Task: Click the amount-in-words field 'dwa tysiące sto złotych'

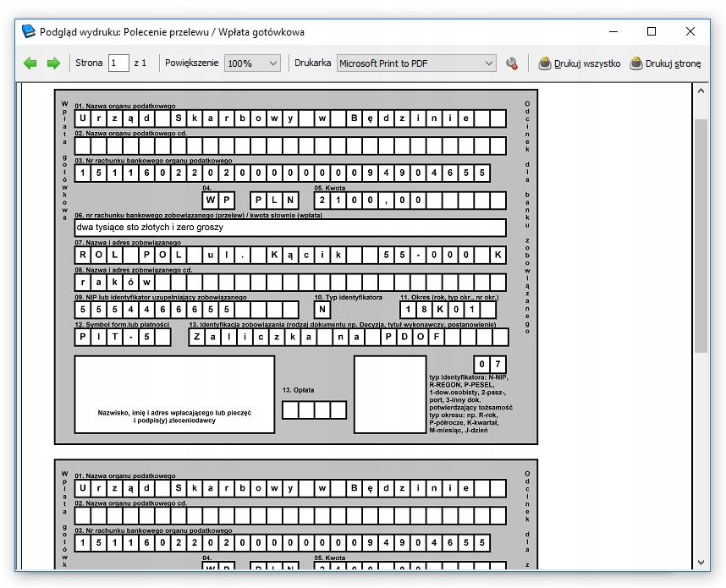Action: (x=290, y=228)
